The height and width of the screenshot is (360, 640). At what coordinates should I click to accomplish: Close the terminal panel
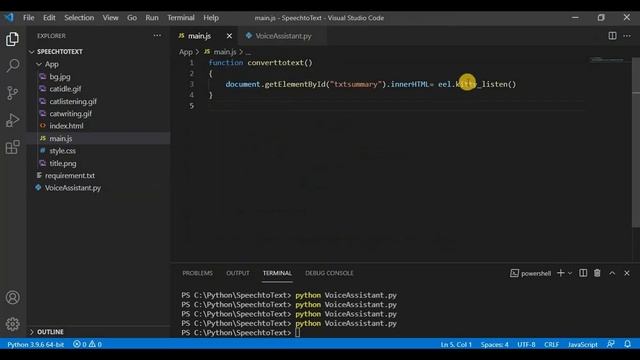click(x=627, y=273)
